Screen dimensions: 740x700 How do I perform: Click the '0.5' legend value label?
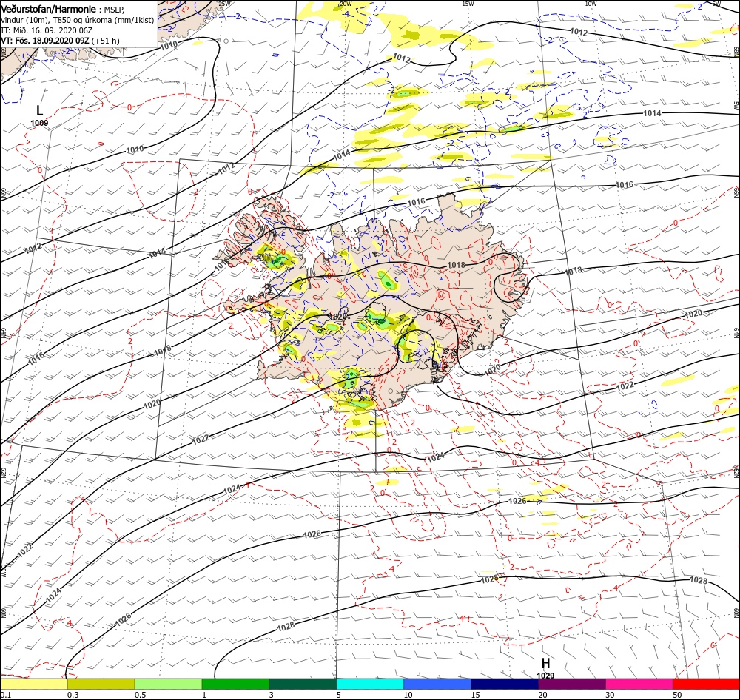[x=140, y=695]
